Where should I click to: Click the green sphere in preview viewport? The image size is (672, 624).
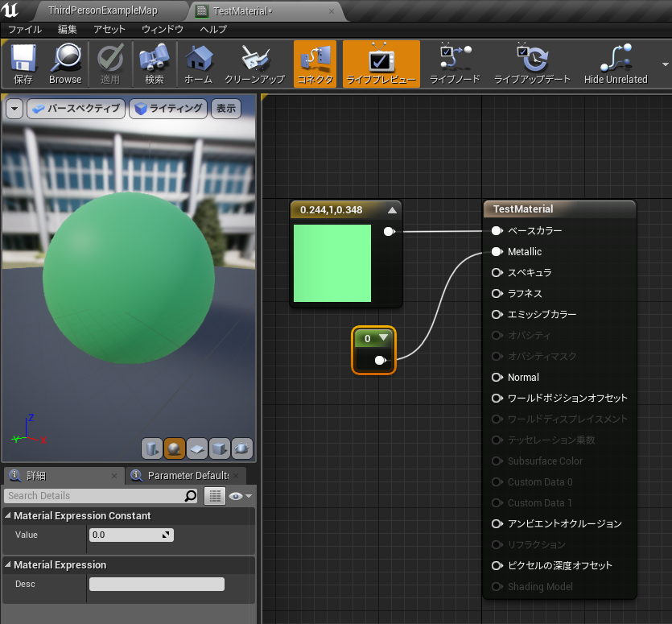coord(129,278)
